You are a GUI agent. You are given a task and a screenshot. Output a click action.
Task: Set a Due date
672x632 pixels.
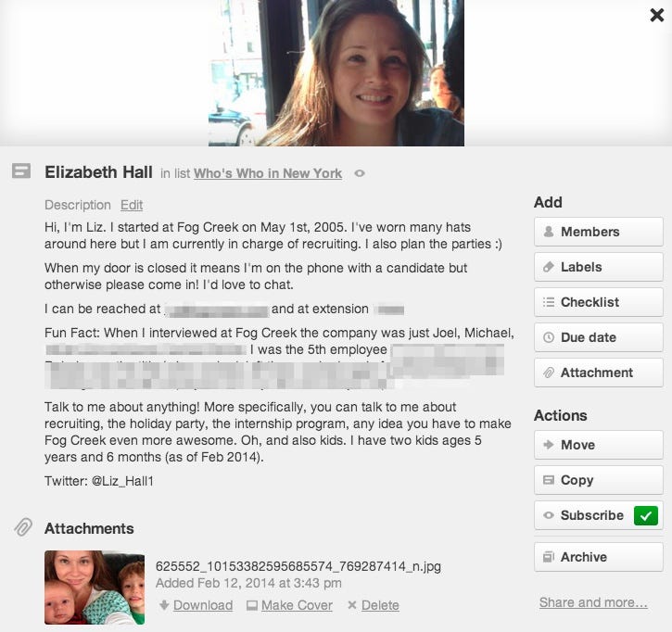[598, 337]
